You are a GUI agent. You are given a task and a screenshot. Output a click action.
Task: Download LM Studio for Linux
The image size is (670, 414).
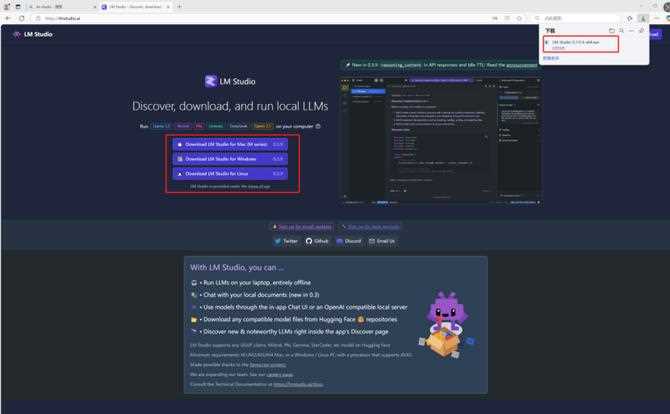[230, 173]
